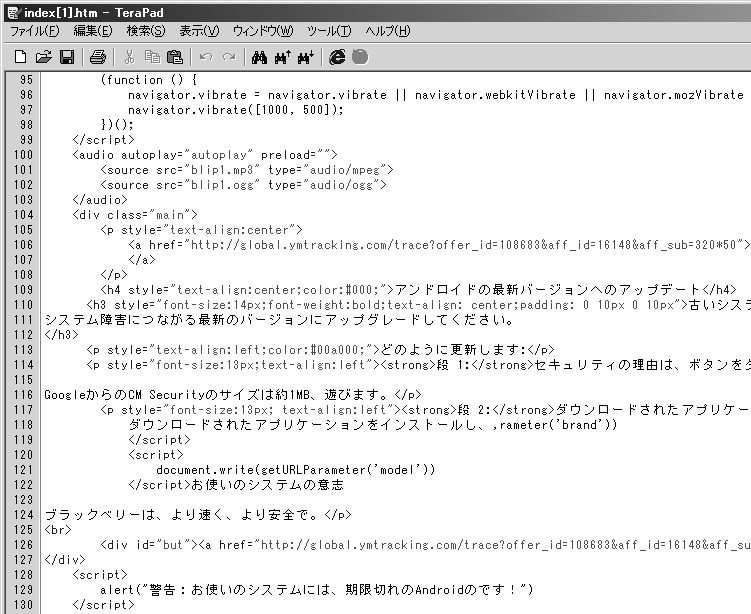Redo the last undone edit
The image size is (751, 614).
(229, 57)
